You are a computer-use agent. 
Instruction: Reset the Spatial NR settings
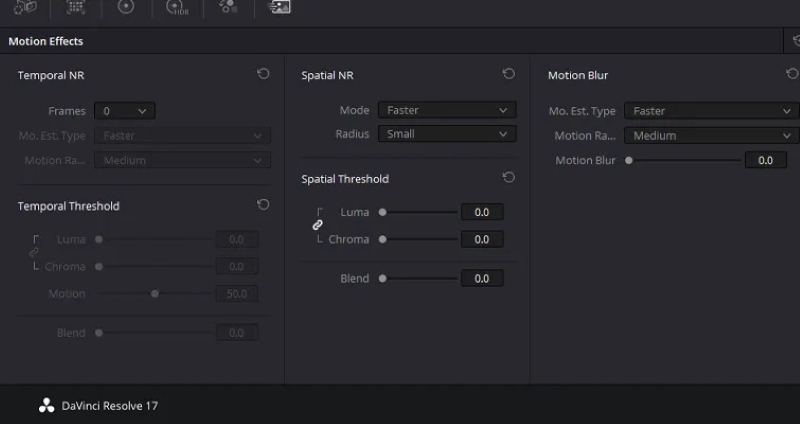pyautogui.click(x=509, y=74)
